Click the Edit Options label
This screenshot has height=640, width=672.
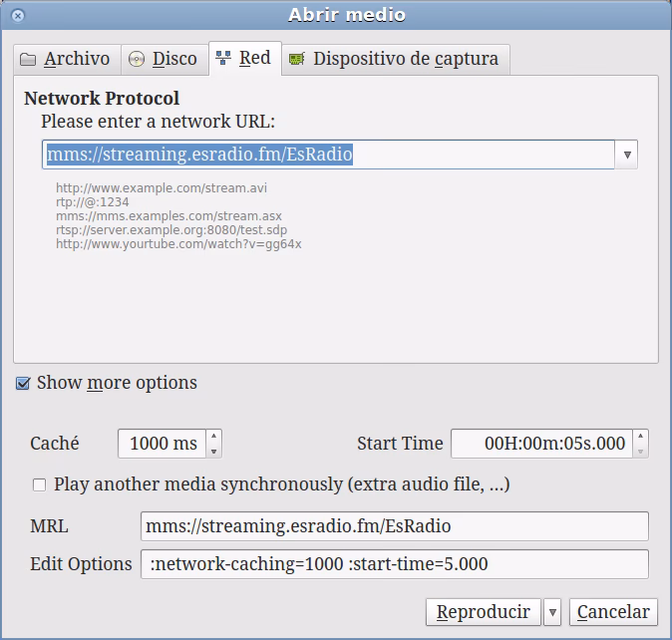pos(81,564)
